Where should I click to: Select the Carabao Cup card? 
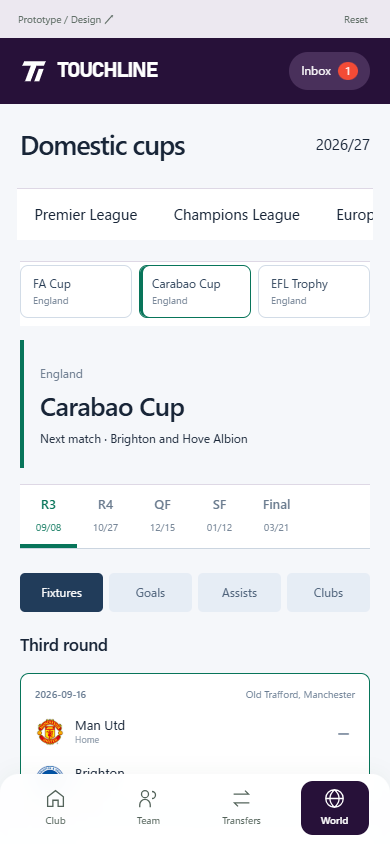pos(195,291)
